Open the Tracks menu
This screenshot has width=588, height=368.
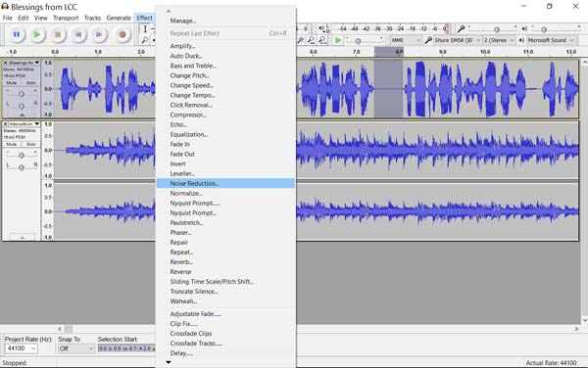92,18
